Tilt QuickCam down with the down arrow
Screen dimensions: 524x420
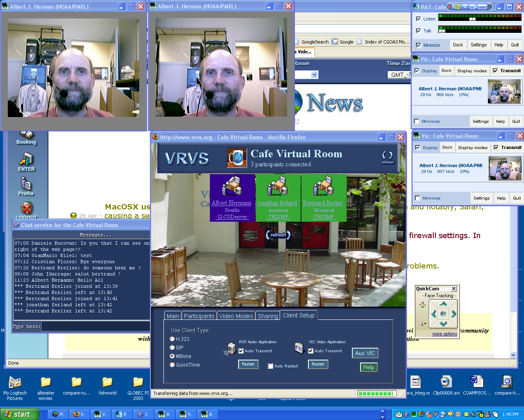pyautogui.click(x=443, y=324)
